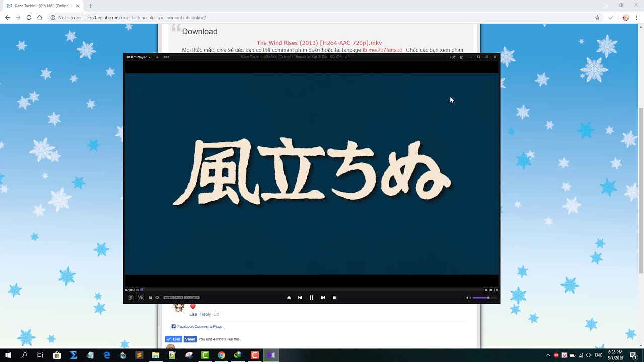
Task: Open File Explorer from taskbar
Action: [156, 355]
